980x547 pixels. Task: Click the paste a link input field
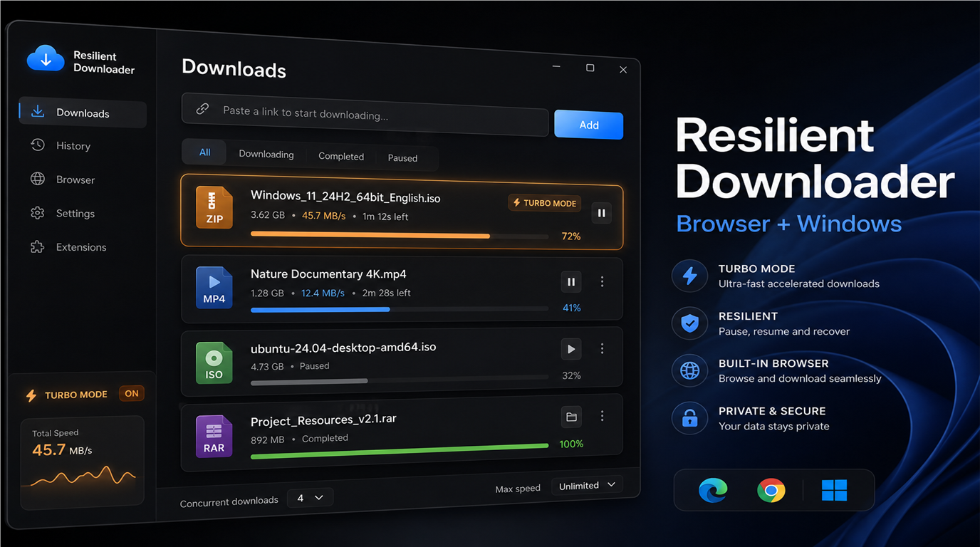[365, 114]
